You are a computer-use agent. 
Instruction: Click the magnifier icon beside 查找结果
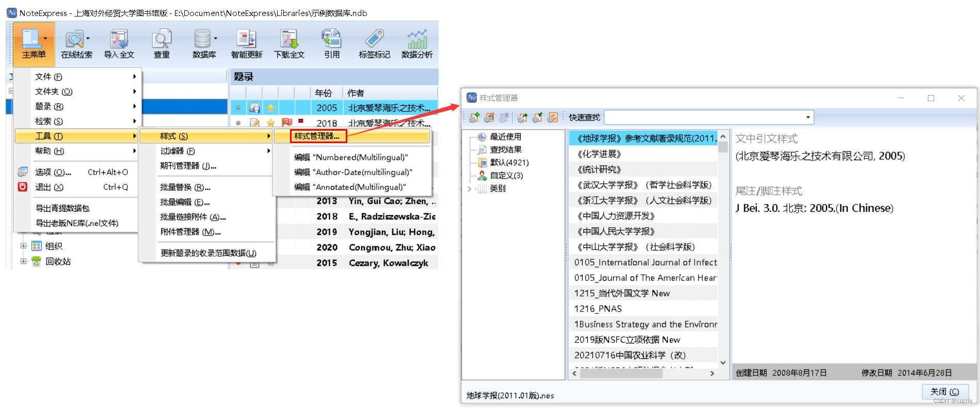click(482, 150)
